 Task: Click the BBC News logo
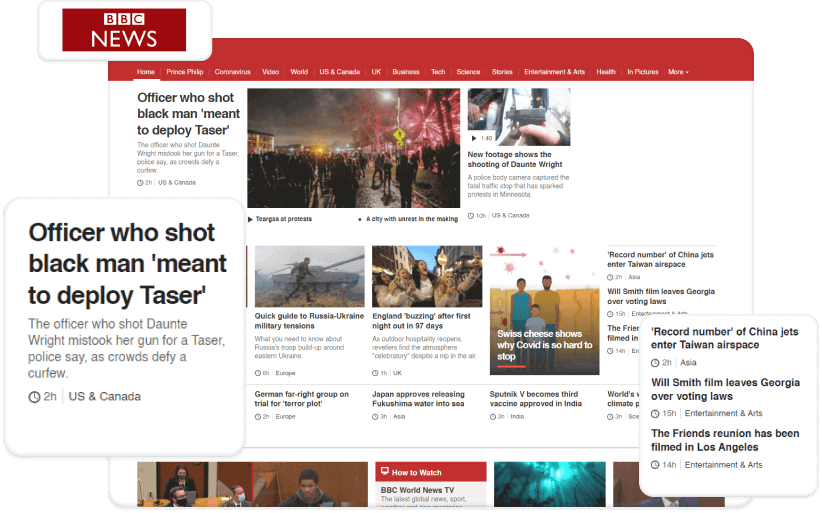(124, 30)
